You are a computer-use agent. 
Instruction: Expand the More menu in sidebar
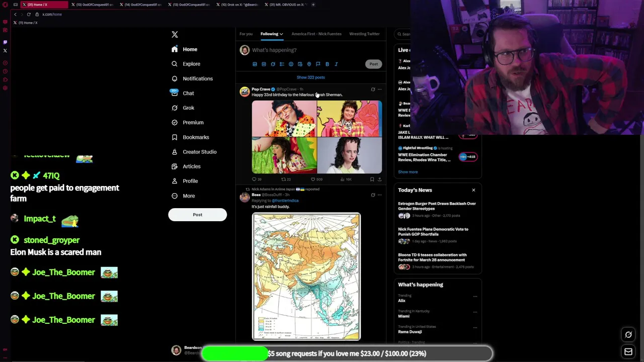183,196
